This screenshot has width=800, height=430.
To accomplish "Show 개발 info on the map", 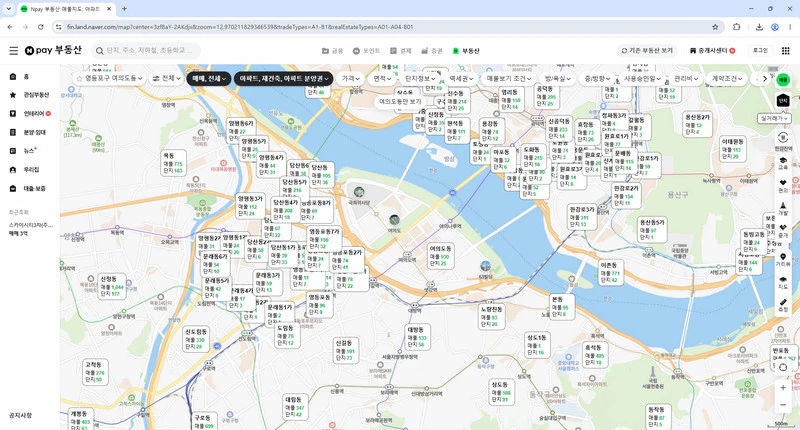I will click(783, 208).
